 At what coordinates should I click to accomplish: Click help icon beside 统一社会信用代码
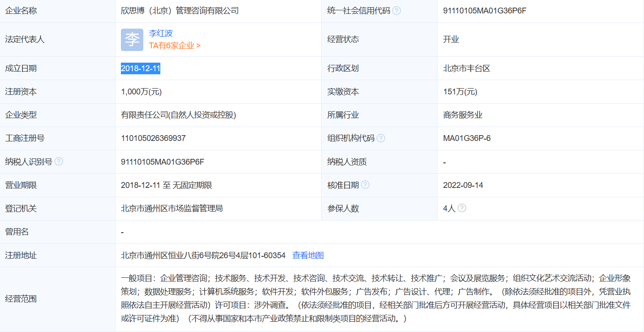click(x=396, y=11)
